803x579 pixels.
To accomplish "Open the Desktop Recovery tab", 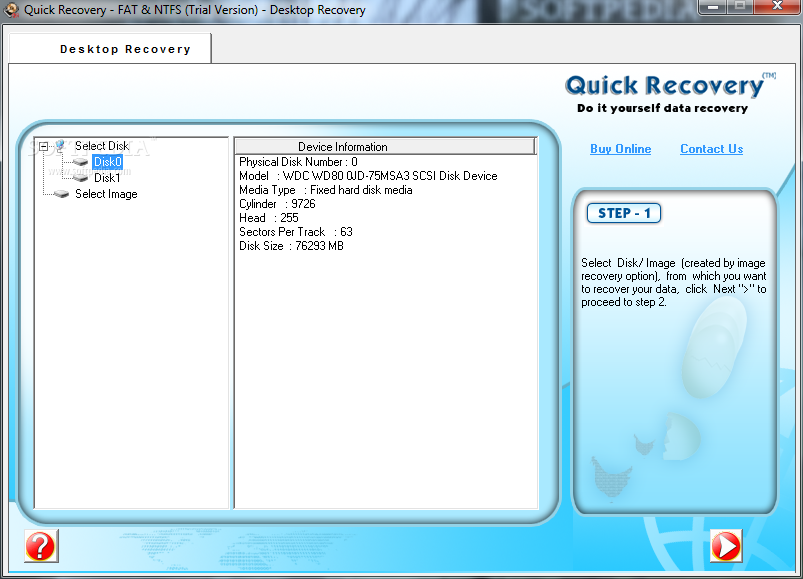I will (110, 49).
